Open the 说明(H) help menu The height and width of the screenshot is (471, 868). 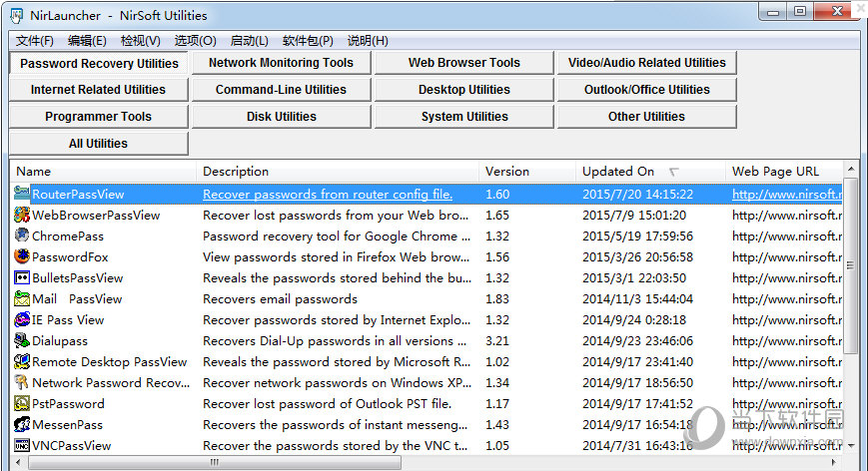tap(368, 41)
